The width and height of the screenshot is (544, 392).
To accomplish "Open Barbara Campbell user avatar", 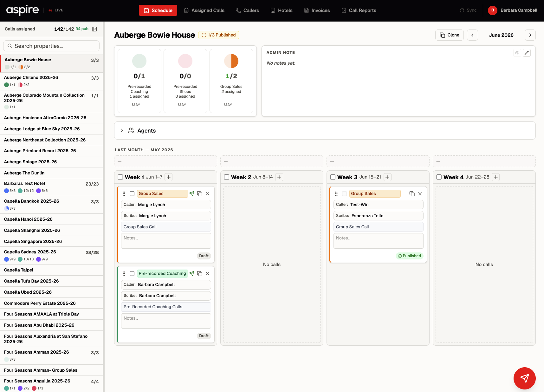I will point(492,10).
